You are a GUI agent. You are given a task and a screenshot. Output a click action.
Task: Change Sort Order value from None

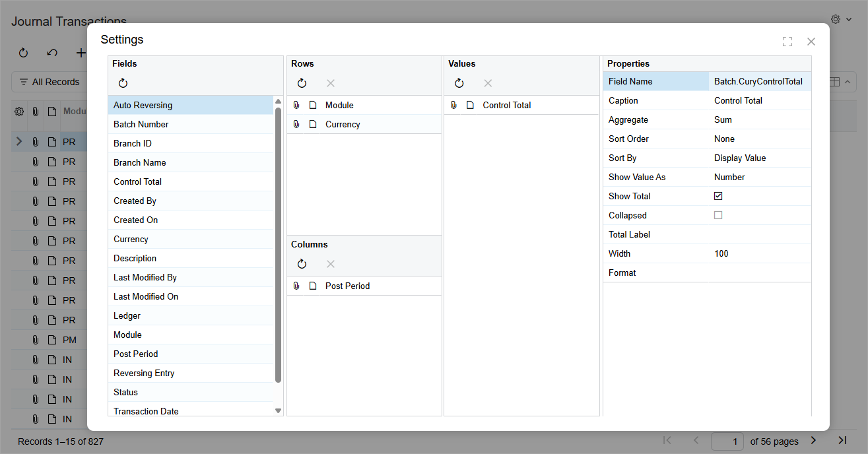point(759,139)
